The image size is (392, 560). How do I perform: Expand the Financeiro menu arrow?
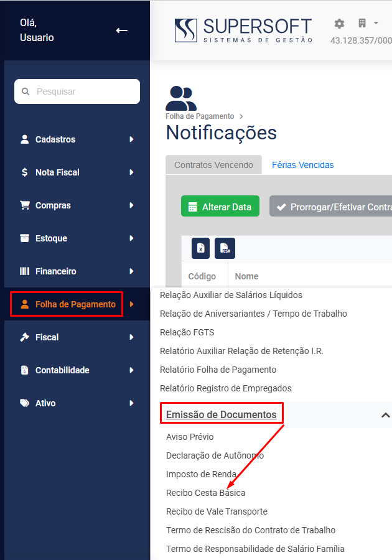131,271
